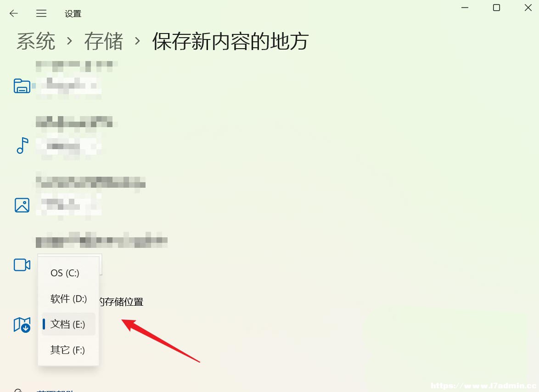This screenshot has height=392, width=539.
Task: Click the 设置 window title
Action: (73, 14)
